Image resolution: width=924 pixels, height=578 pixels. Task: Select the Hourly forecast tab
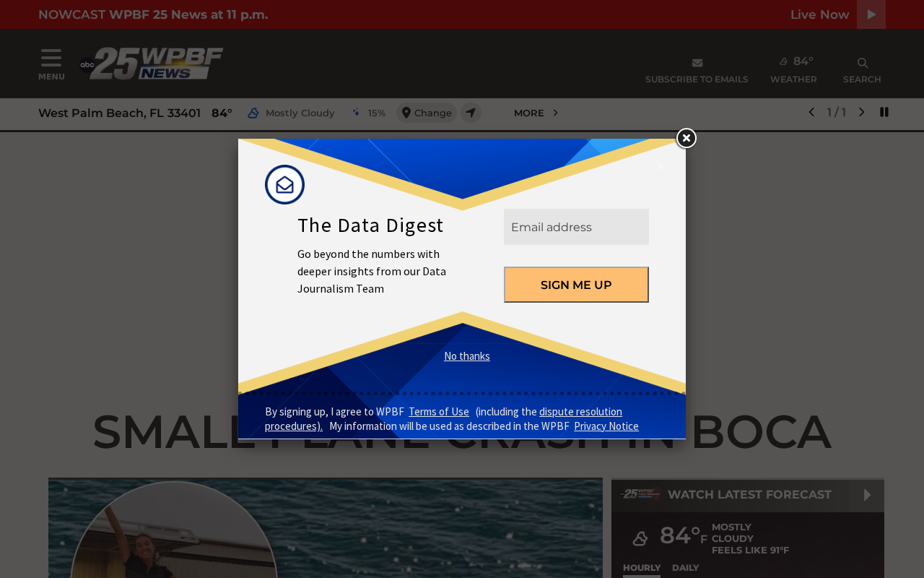tap(642, 569)
